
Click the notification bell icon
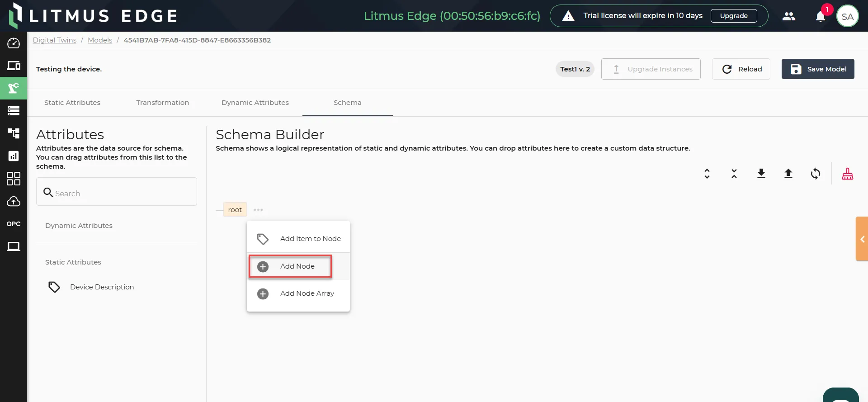coord(821,17)
